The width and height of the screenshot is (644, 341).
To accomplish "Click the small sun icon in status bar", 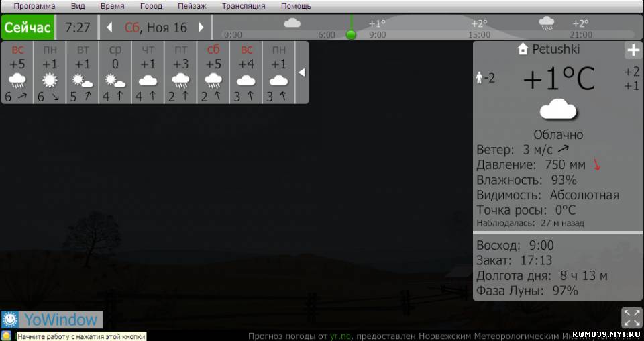I will click(7, 336).
